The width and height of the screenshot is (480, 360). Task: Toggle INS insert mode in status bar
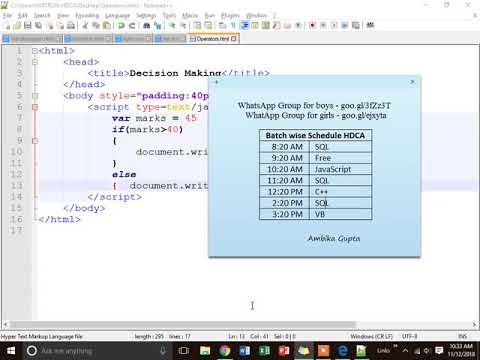462,336
